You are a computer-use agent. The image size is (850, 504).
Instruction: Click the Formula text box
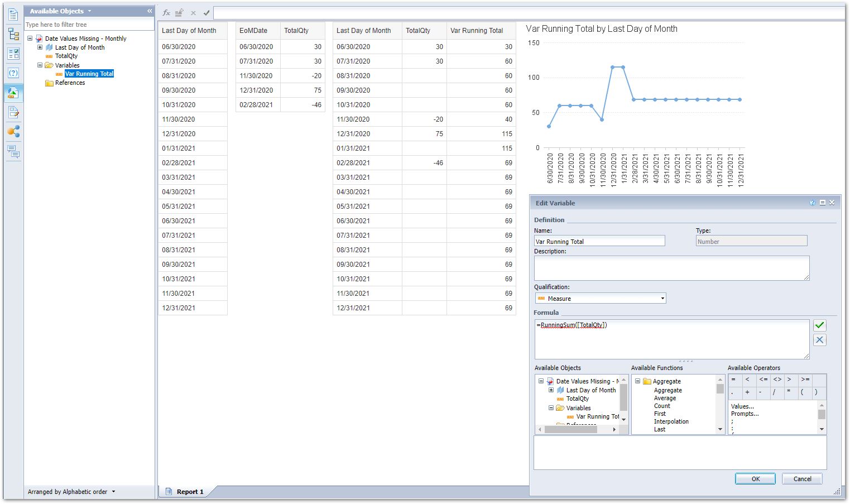671,339
